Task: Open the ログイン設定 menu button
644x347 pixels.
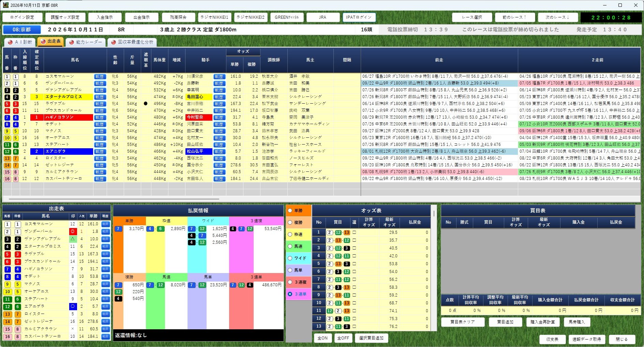Action: point(22,17)
